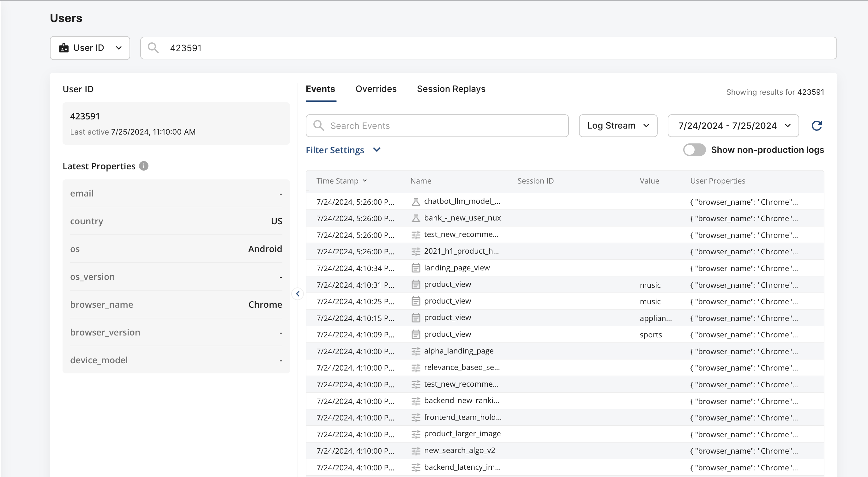The image size is (868, 477).
Task: Click the event icon beside landing_page_view
Action: (x=416, y=268)
